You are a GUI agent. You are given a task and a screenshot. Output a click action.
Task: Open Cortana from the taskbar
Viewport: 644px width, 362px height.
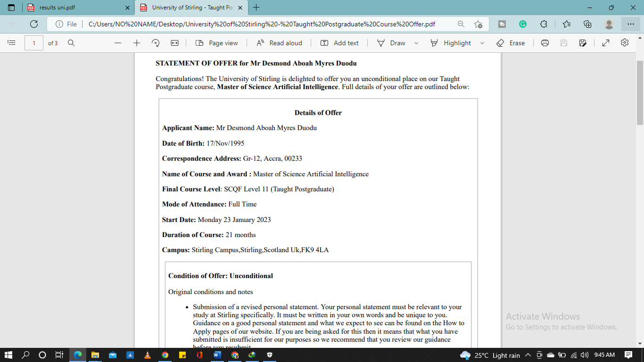[x=42, y=355]
